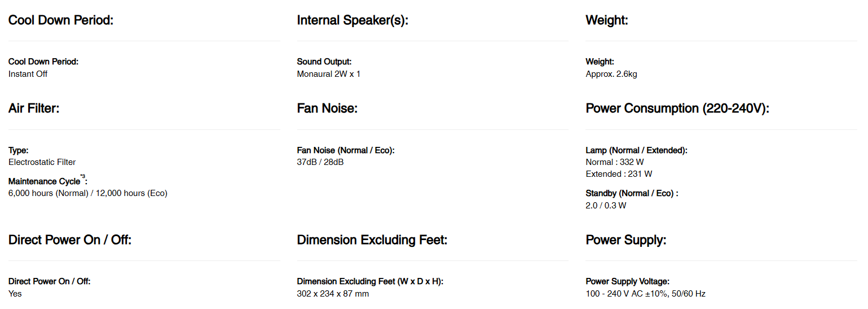Select the 'Approx. 2.6kg' weight value

point(611,74)
